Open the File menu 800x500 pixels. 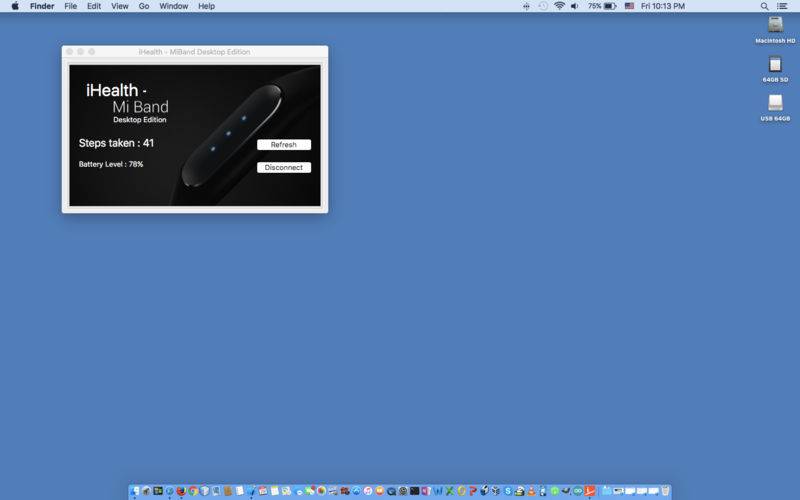click(70, 6)
